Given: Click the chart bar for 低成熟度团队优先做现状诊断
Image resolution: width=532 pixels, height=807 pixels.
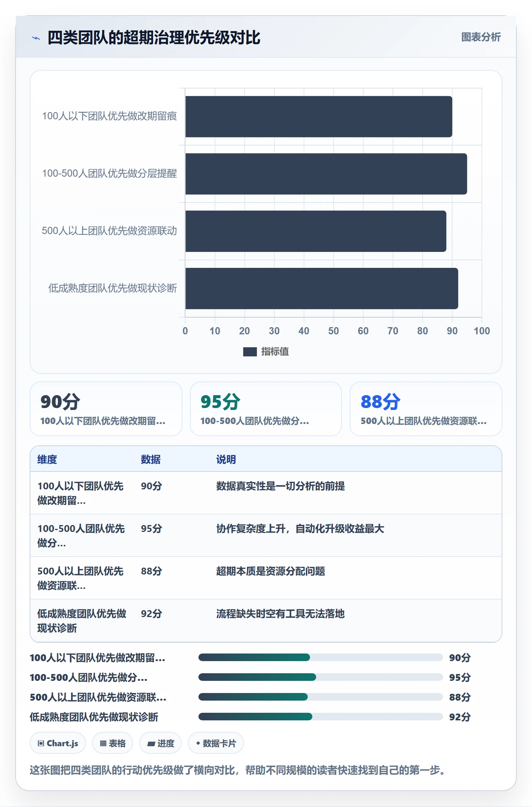Looking at the screenshot, I should [321, 288].
